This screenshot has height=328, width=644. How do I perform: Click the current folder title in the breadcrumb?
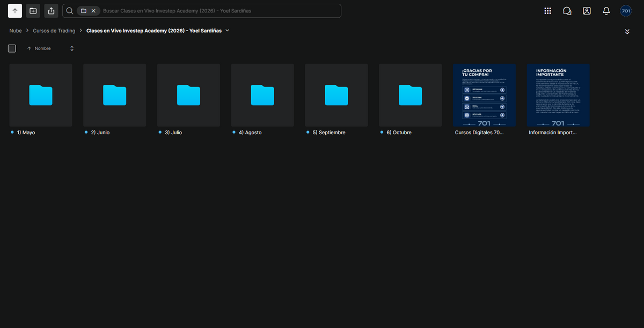click(x=154, y=31)
